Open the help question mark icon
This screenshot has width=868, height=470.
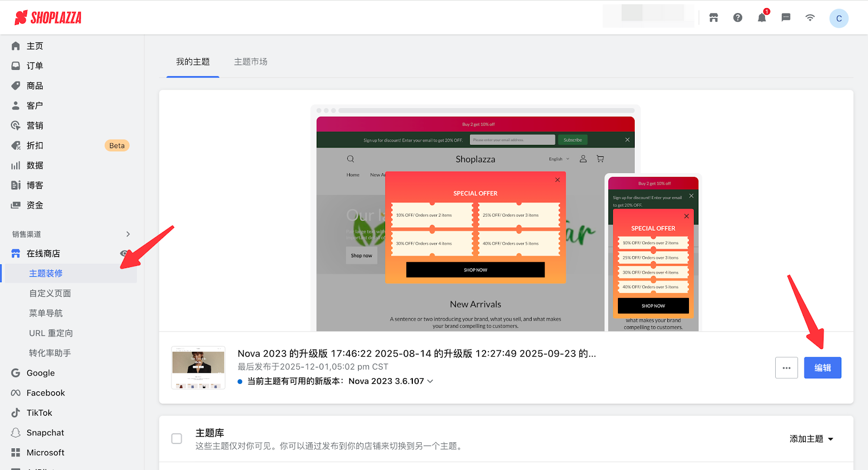click(738, 18)
